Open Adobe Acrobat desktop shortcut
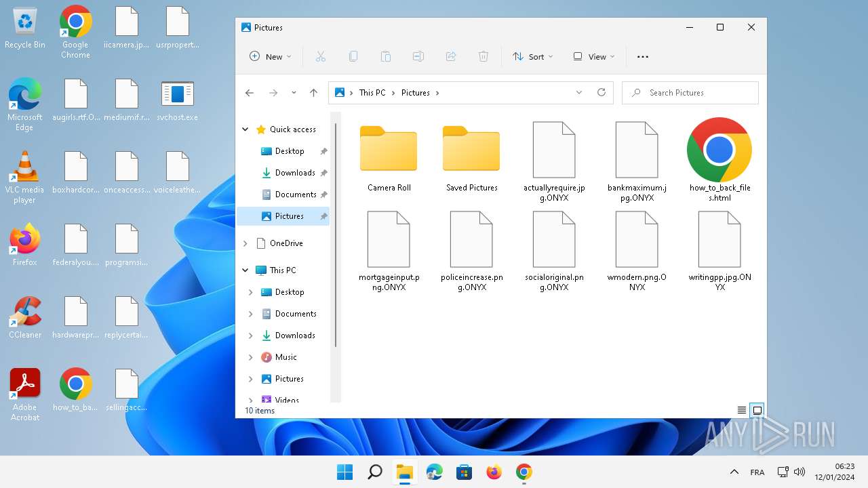This screenshot has width=868, height=488. 25,394
